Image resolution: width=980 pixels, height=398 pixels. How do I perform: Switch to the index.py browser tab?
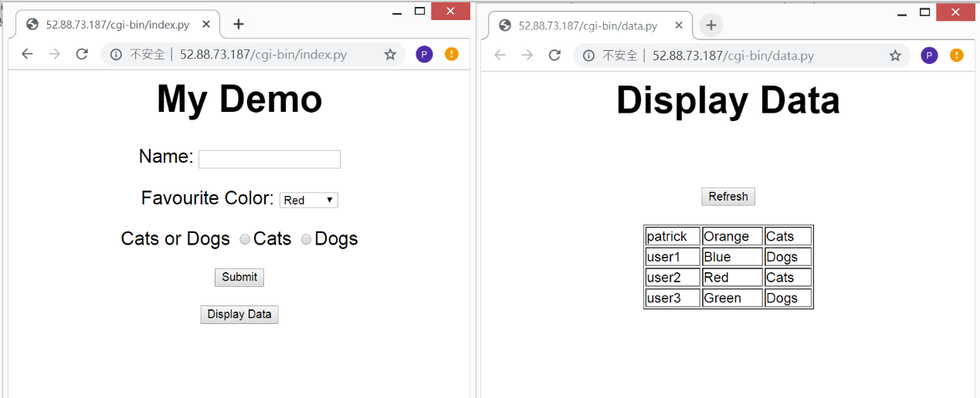point(116,25)
